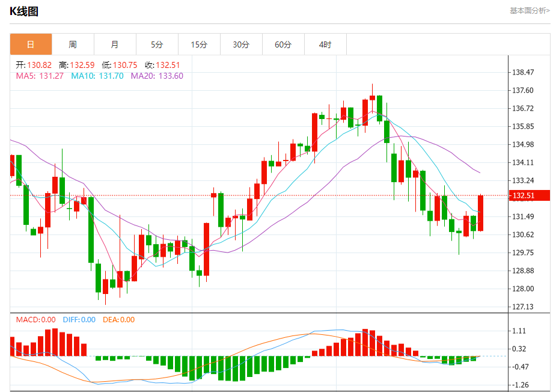Viewport: 559px width, 392px height.
Task: Click the 130.62 price axis label
Action: pyautogui.click(x=523, y=234)
